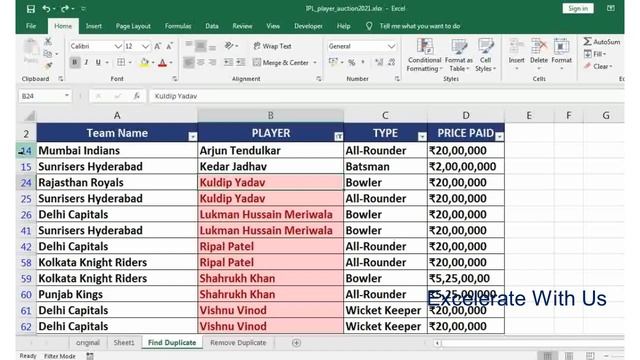Click the Sign in button
Image resolution: width=640 pixels, height=360 pixels.
578,9
